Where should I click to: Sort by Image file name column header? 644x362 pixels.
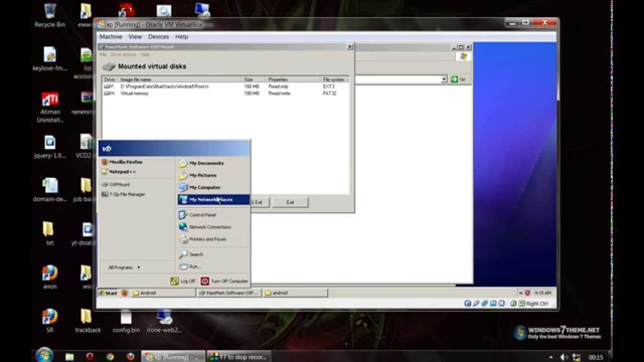point(180,79)
